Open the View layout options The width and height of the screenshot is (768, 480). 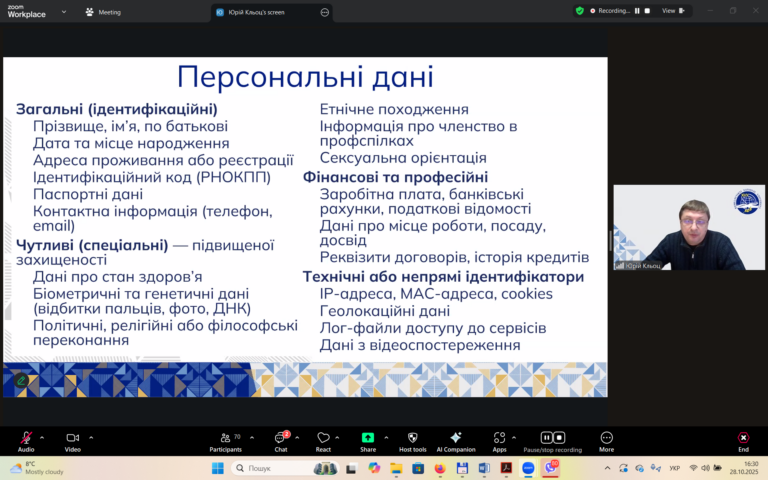(672, 11)
